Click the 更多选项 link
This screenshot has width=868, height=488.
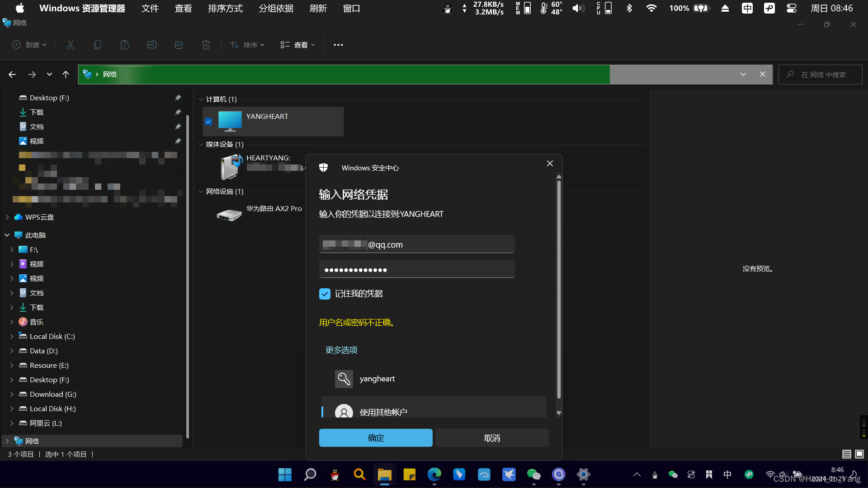(341, 350)
